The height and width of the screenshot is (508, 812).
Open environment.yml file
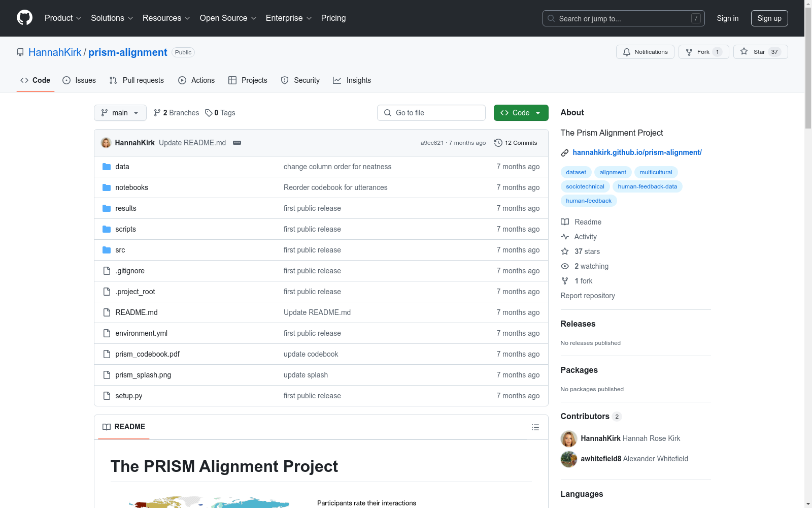[x=141, y=333]
